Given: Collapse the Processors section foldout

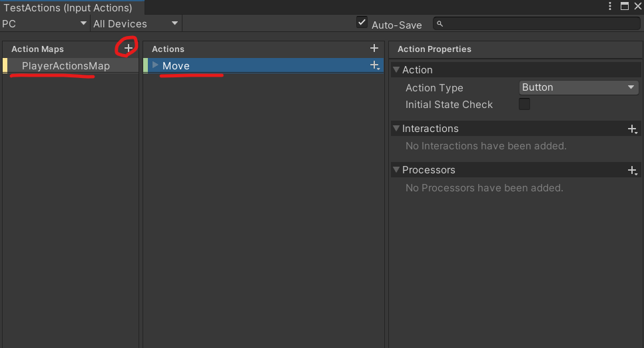Looking at the screenshot, I should coord(396,169).
